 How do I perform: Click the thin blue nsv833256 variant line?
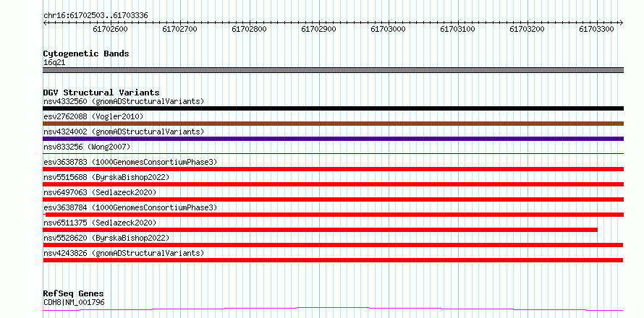pyautogui.click(x=333, y=154)
